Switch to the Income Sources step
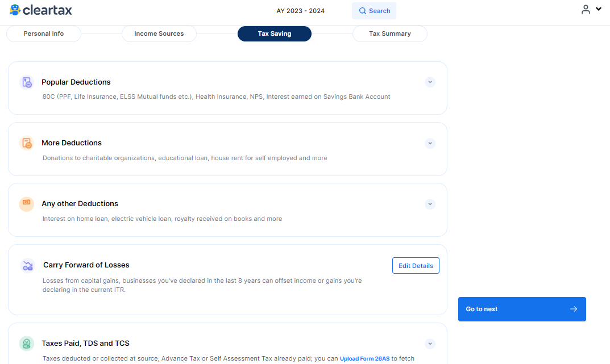Viewport: 610px width, 364px height. point(159,34)
